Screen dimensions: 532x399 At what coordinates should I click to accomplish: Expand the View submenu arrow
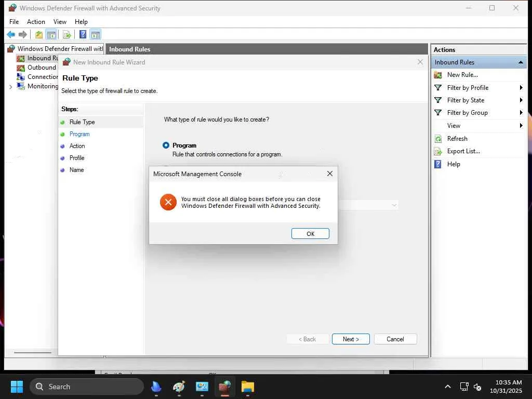(x=521, y=126)
